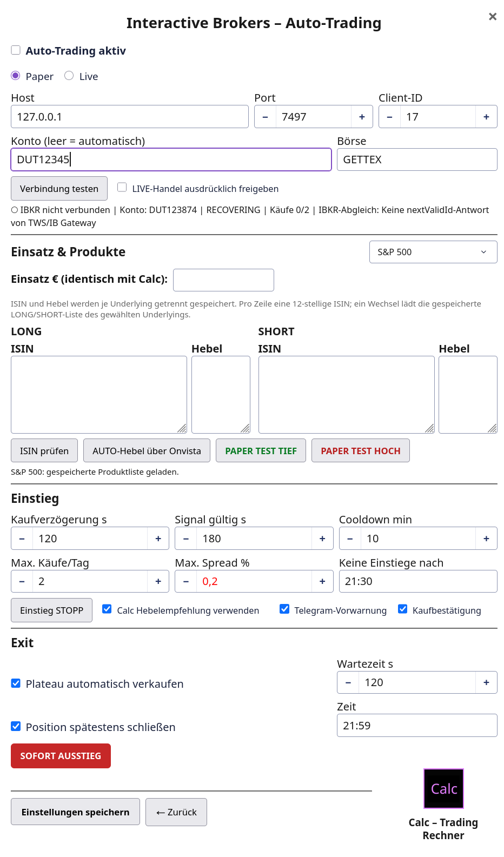The image size is (504, 857).
Task: Click Einstellungen speichern button
Action: (75, 812)
